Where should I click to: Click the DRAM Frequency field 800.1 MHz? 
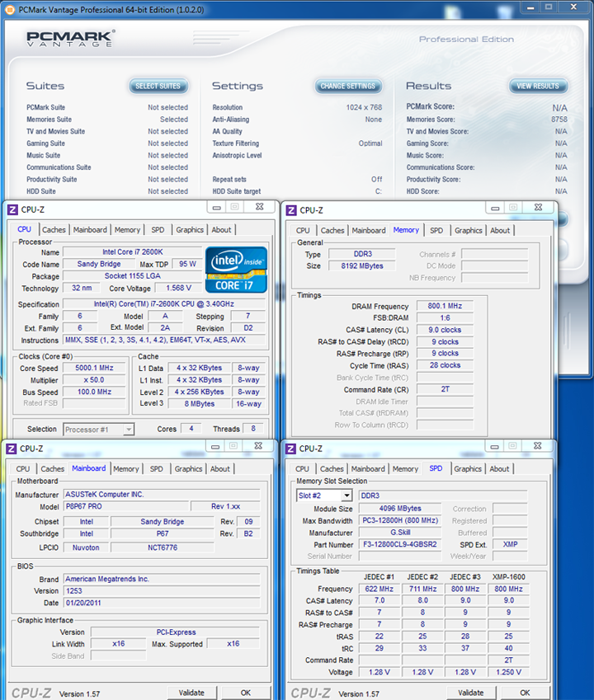(445, 306)
